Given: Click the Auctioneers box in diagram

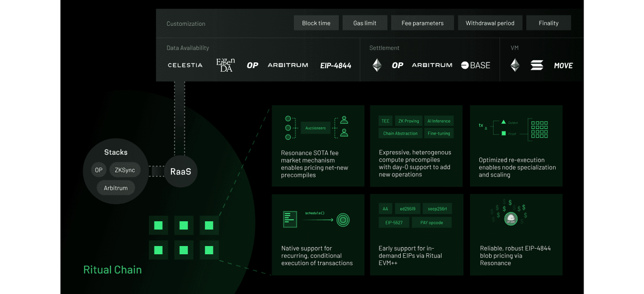Looking at the screenshot, I should [x=316, y=128].
